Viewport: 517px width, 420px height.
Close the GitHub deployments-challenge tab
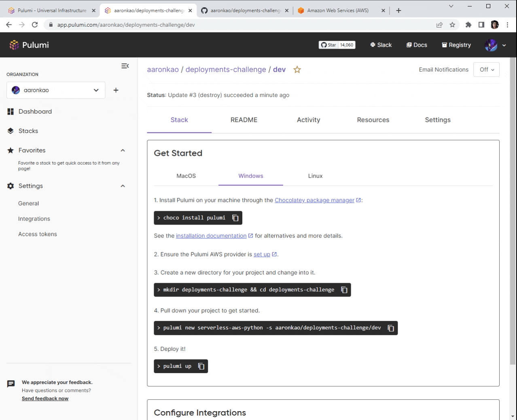(x=287, y=11)
